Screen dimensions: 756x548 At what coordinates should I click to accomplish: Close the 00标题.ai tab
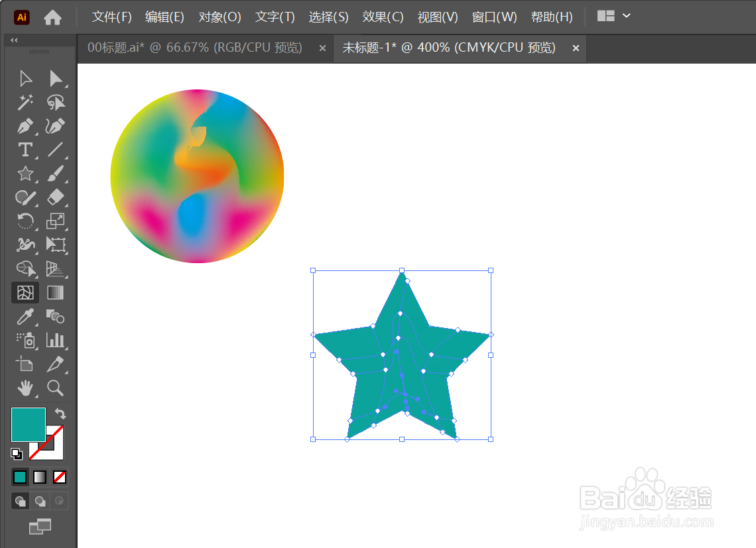[x=322, y=48]
